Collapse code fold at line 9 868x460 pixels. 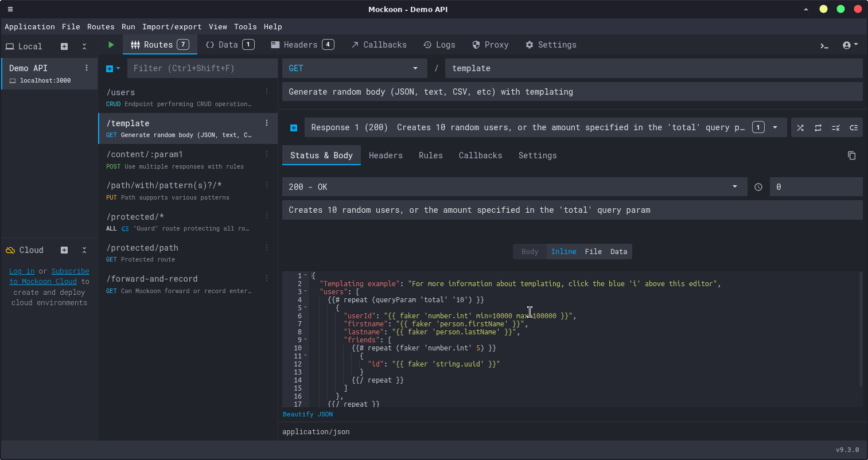[306, 340]
